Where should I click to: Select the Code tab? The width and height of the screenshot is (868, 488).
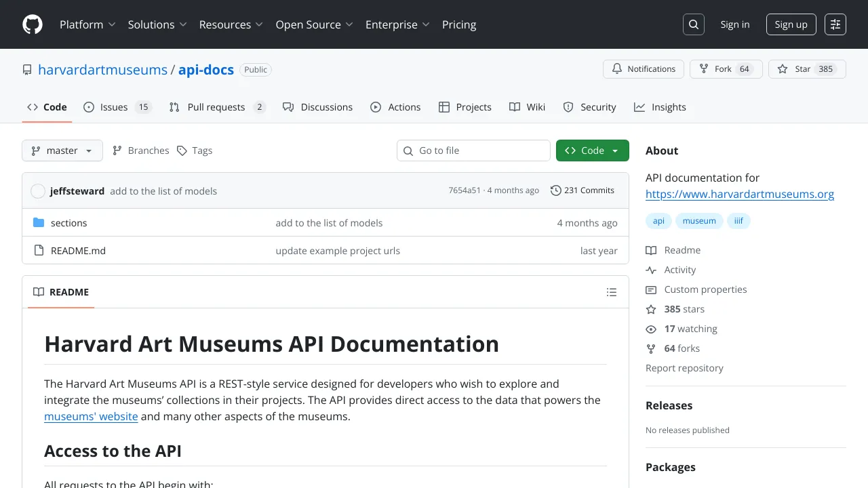[x=47, y=107]
